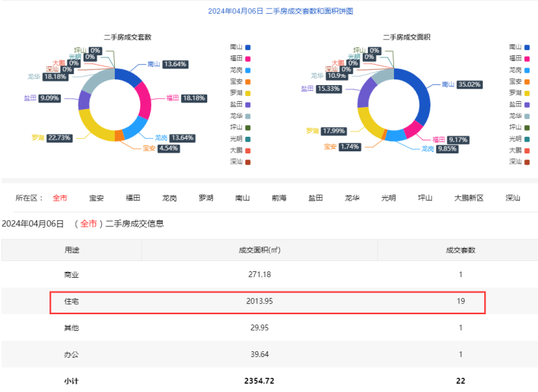Click 宝安 orange legend marker in left chart legend
The image size is (538, 392).
(x=248, y=81)
